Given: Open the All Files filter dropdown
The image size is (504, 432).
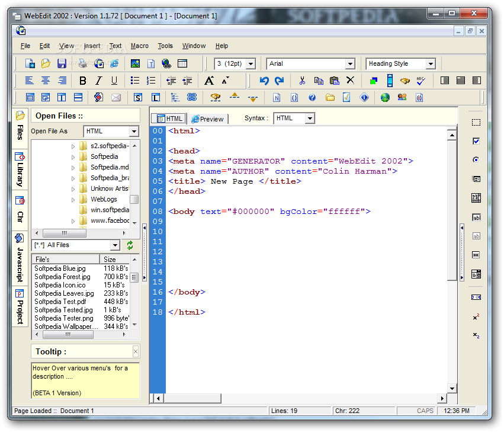Looking at the screenshot, I should (115, 245).
